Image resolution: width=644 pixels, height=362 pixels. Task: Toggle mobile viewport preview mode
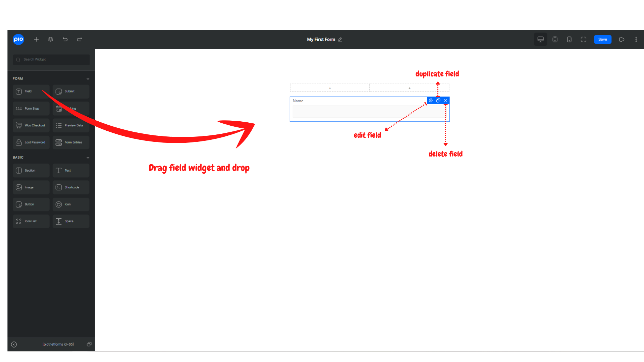[569, 39]
